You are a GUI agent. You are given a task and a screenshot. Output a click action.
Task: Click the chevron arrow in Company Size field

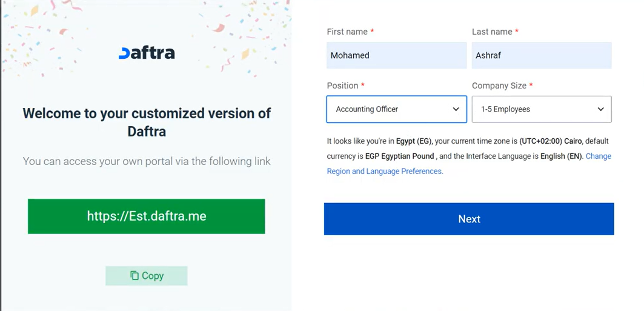tap(601, 110)
